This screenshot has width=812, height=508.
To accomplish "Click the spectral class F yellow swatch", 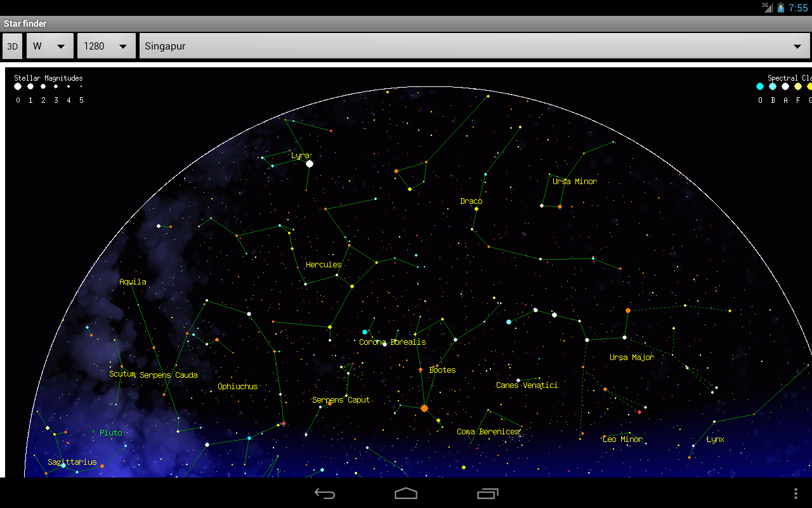I will (x=798, y=86).
